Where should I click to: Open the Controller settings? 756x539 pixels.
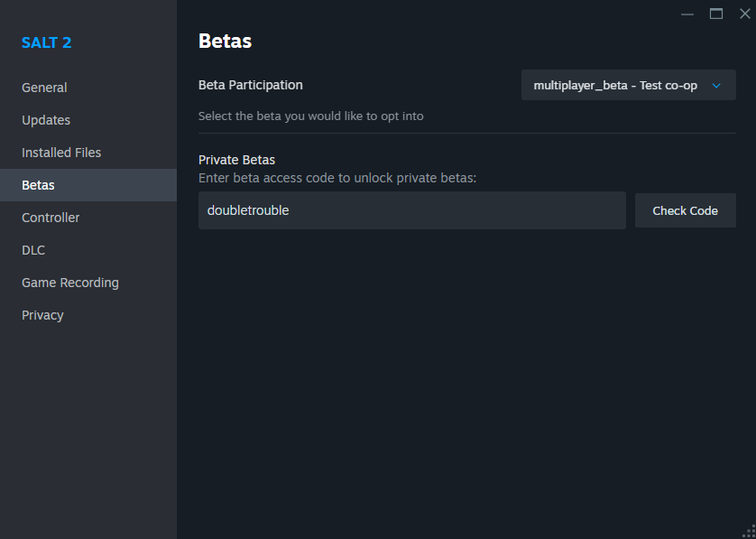click(51, 218)
